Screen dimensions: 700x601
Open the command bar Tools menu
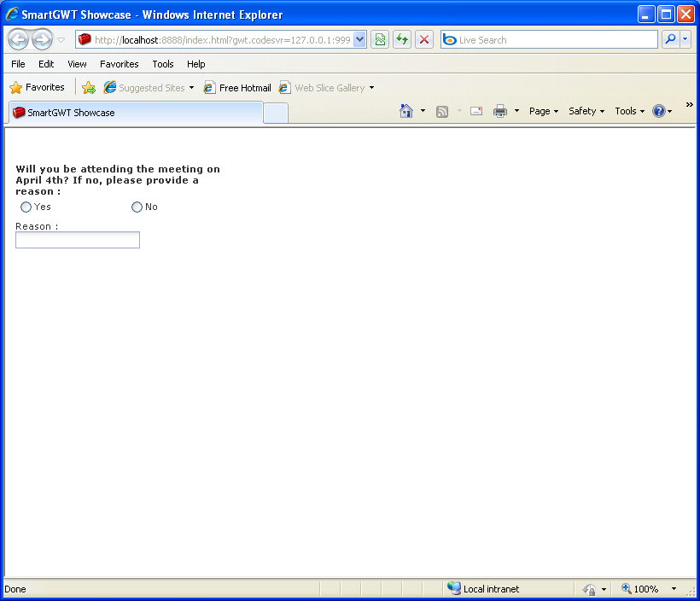click(x=629, y=111)
